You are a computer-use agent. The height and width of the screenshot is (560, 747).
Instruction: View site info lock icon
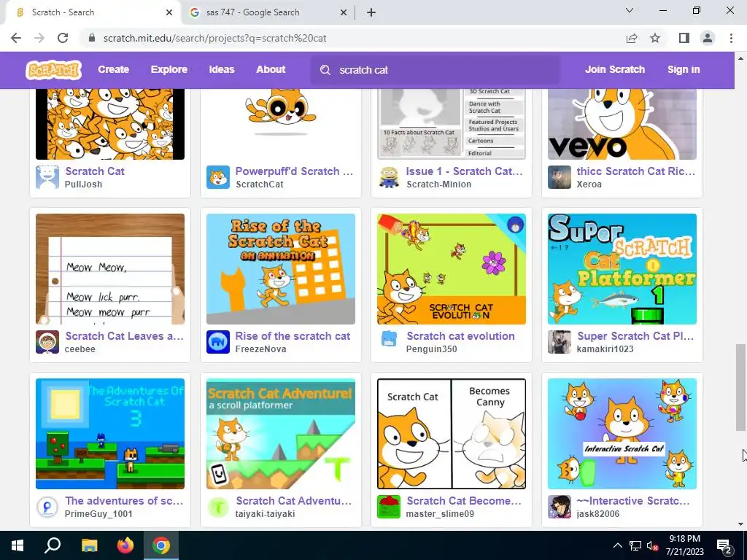point(92,38)
